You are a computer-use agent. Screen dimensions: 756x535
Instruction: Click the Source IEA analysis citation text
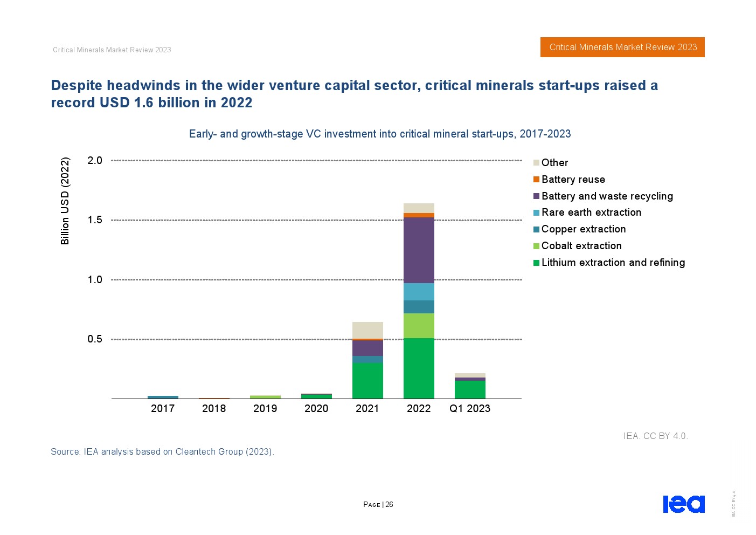162,452
